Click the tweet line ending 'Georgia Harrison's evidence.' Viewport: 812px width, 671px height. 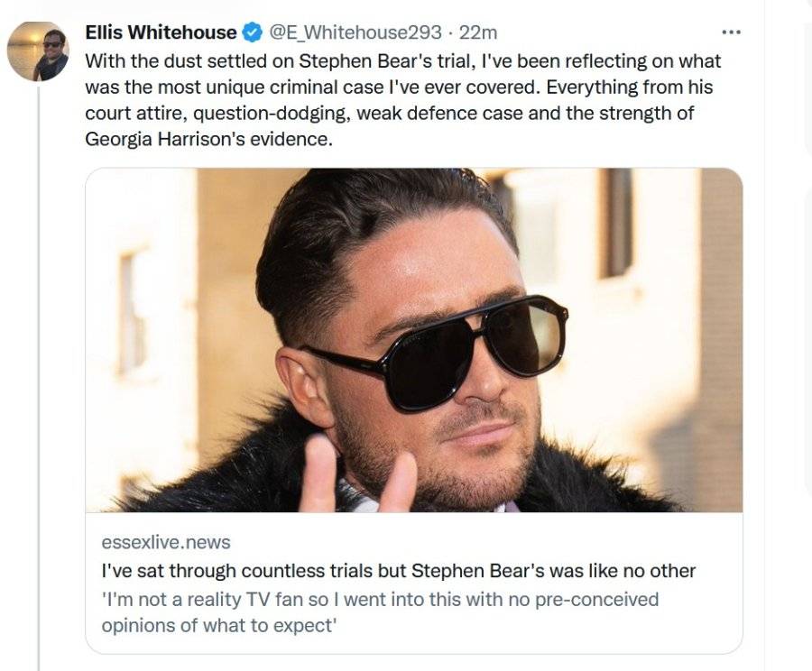208,139
